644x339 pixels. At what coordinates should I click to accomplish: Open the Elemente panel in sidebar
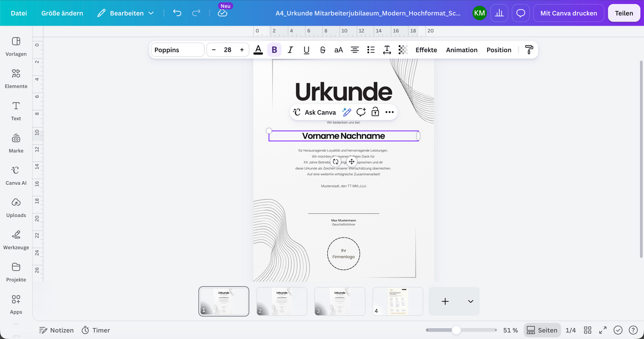coord(16,78)
